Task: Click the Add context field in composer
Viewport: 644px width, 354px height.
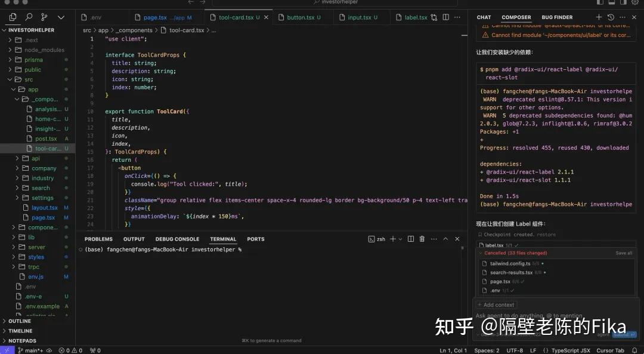Action: coord(497,304)
